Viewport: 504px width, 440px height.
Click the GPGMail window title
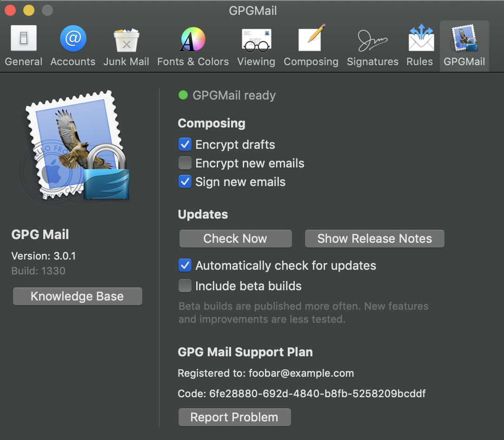(252, 11)
